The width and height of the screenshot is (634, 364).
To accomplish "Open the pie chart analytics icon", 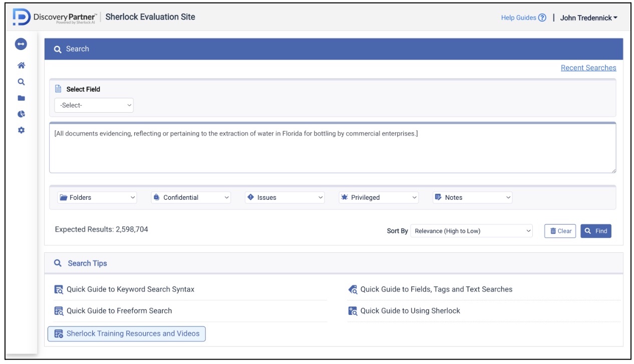I will coord(21,114).
